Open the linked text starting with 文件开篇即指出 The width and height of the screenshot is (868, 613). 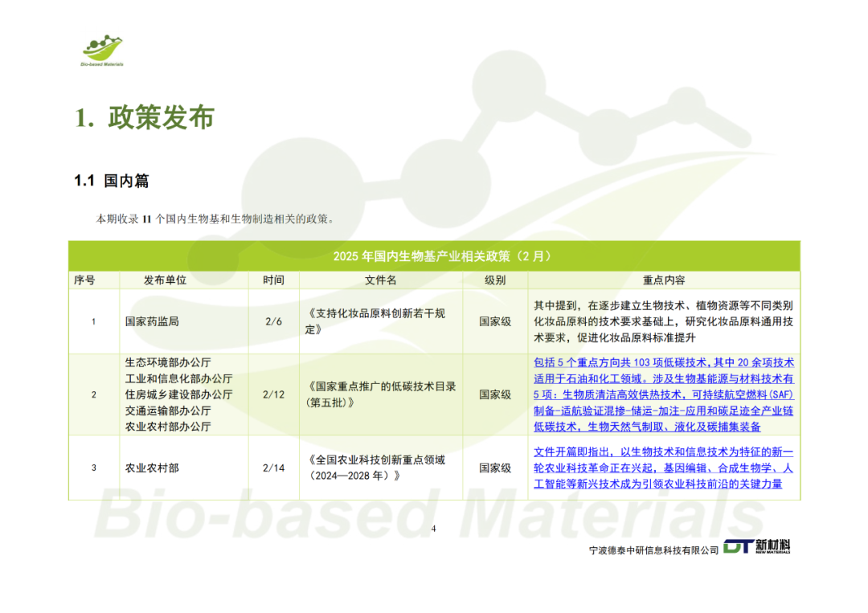663,468
